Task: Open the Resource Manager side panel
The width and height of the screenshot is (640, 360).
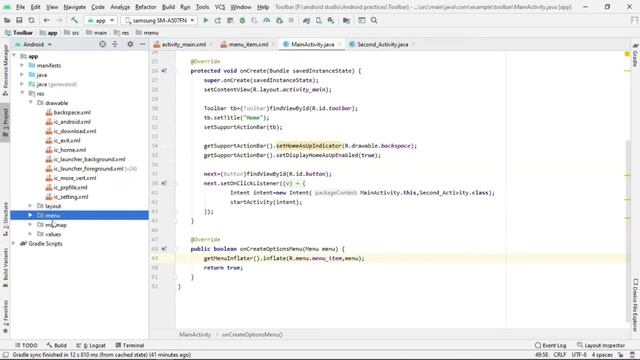Action: [5, 69]
